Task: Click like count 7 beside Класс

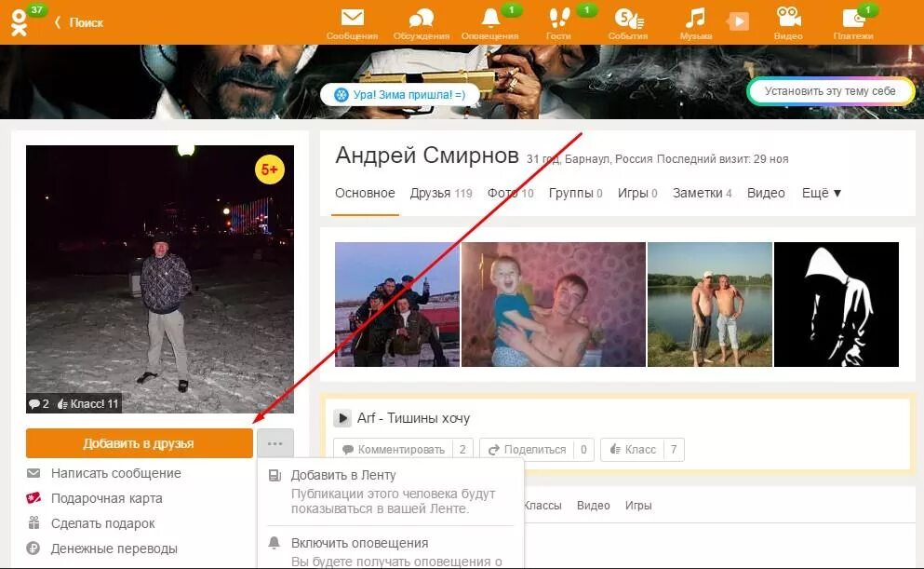Action: tap(674, 449)
